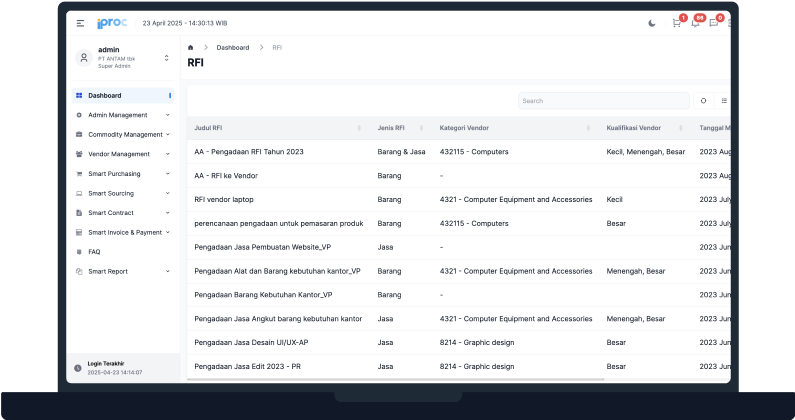
Task: Sort by Kategori Vendor column
Action: [588, 128]
